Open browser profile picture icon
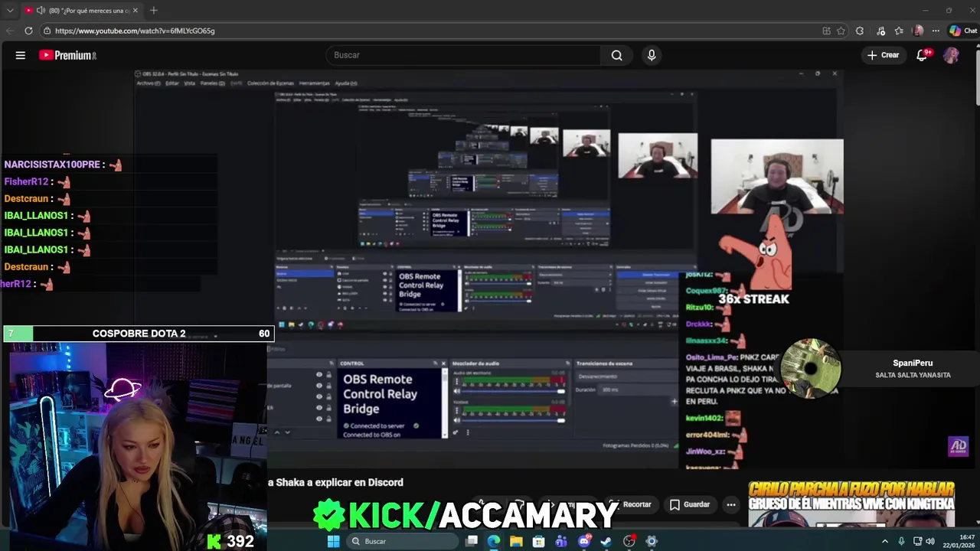 (918, 31)
